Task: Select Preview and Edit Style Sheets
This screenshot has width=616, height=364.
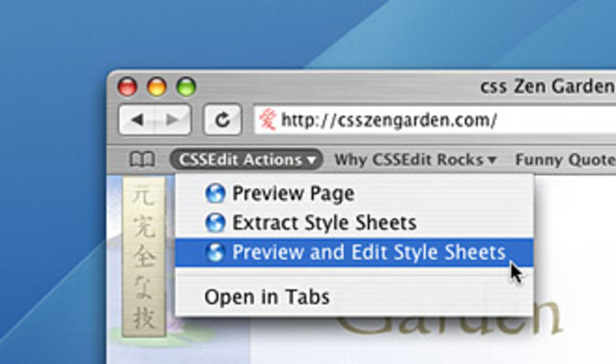Action: pyautogui.click(x=368, y=252)
